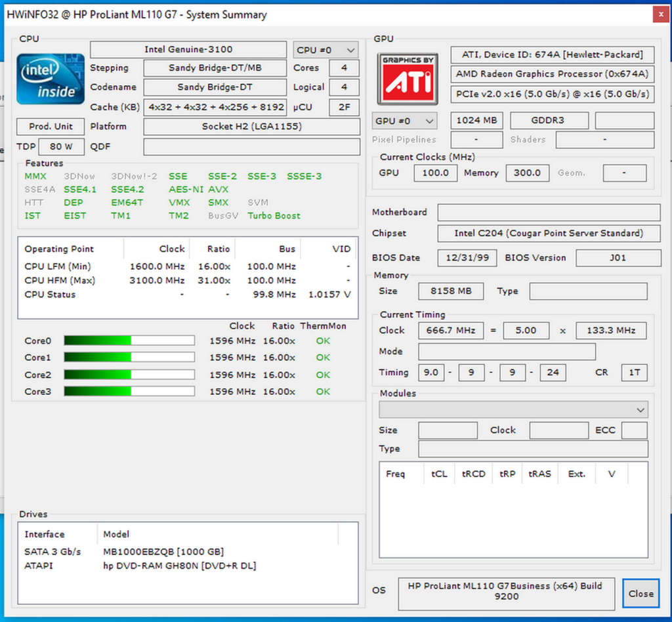Click the Prod. Unit button
Viewport: 672px width, 622px height.
coord(50,126)
